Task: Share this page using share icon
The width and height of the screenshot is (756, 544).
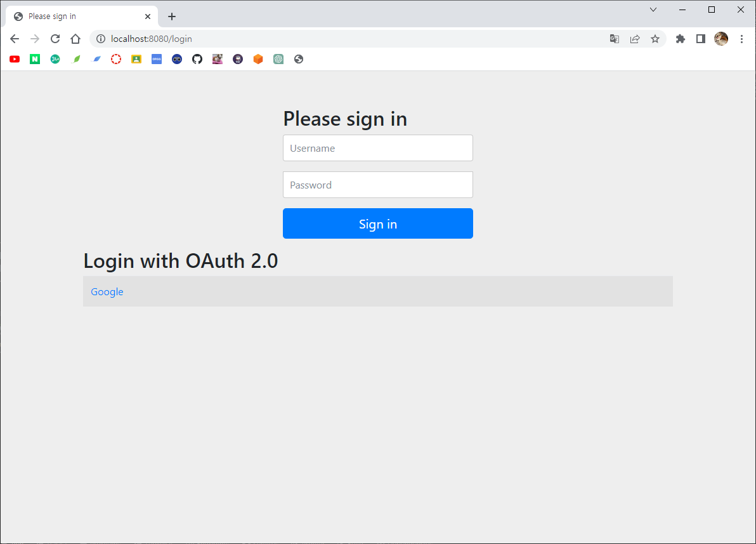Action: pos(634,39)
